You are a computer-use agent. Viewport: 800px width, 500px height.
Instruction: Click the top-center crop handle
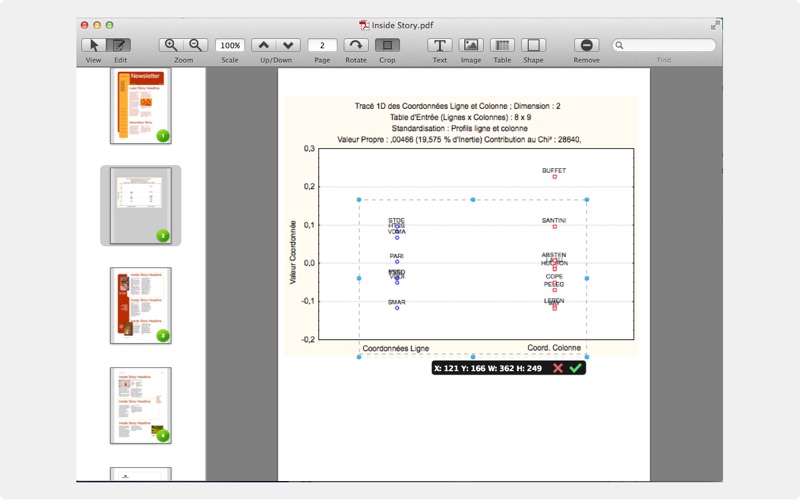[473, 199]
